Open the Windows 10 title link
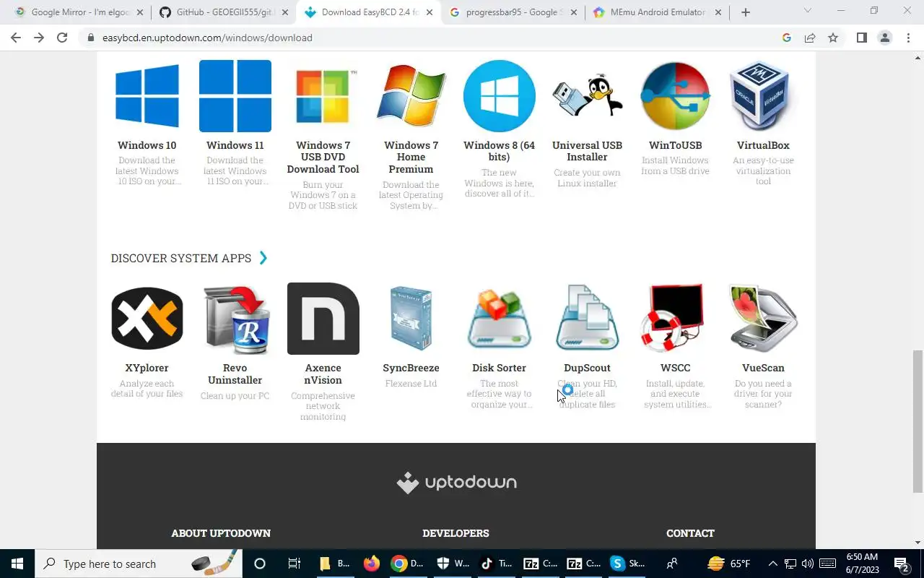Viewport: 924px width, 578px height. click(x=147, y=145)
